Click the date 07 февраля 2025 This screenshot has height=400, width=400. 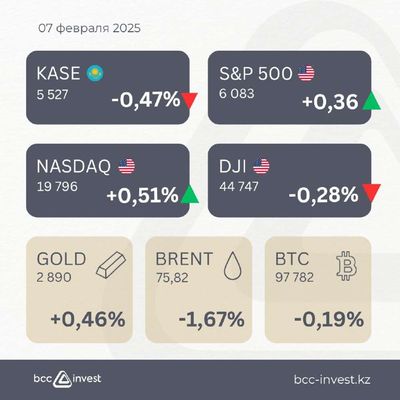[89, 28]
